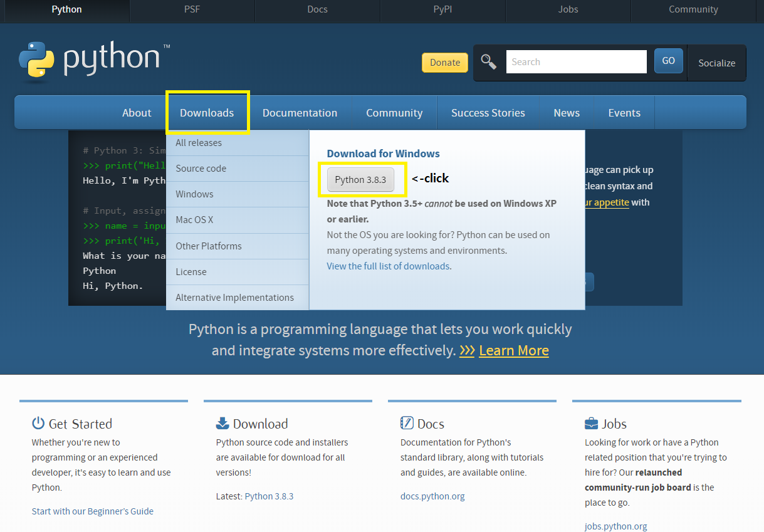764x532 pixels.
Task: Open View the full list of downloads link
Action: tap(388, 266)
